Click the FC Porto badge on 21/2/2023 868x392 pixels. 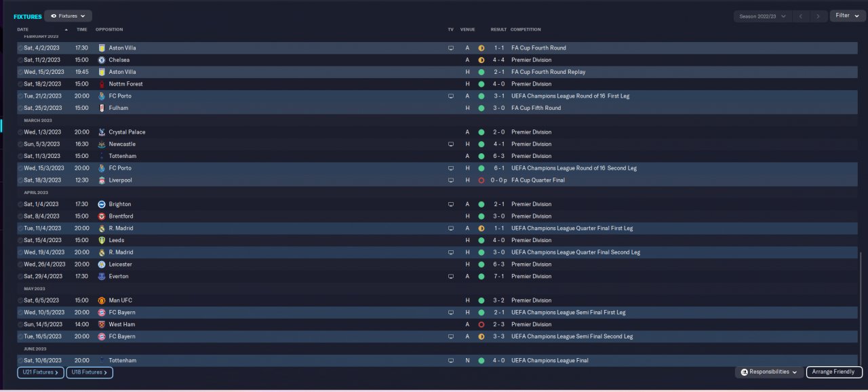[x=102, y=96]
